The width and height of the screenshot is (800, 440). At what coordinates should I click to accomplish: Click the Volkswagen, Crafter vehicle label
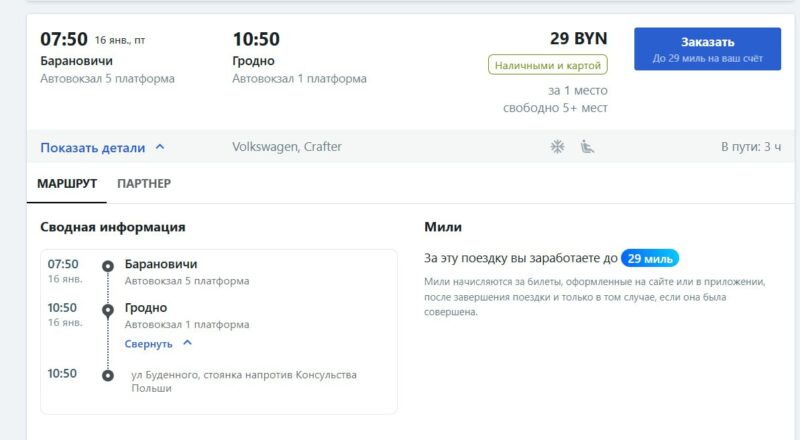tap(287, 147)
